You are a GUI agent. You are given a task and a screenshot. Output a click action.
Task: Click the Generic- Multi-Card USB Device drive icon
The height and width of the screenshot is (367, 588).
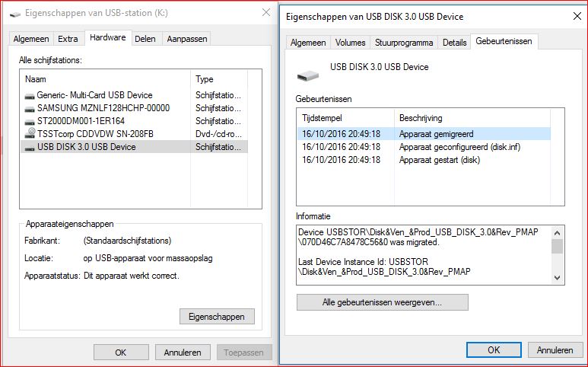30,95
